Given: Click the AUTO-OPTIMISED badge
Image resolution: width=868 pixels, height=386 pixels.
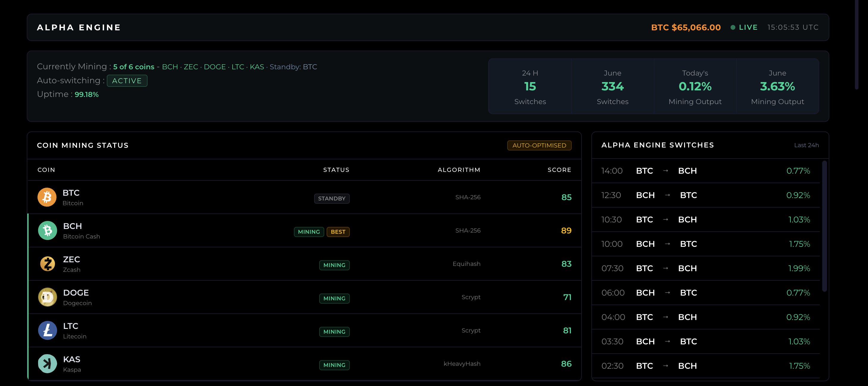Looking at the screenshot, I should [539, 145].
